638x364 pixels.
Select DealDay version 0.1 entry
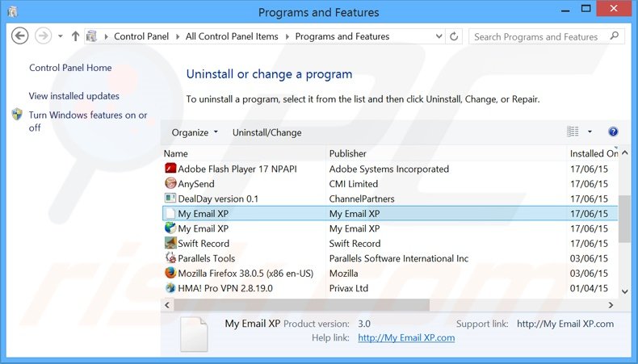[x=218, y=199]
